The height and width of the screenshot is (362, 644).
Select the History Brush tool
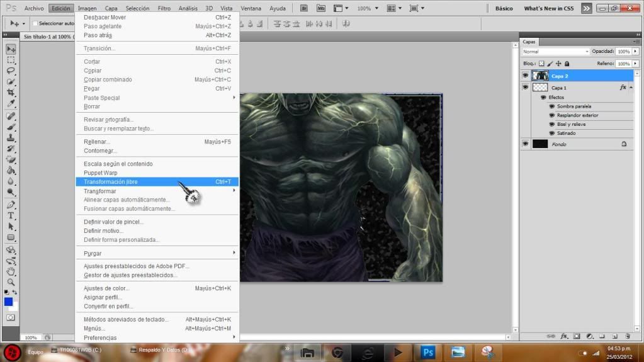11,149
